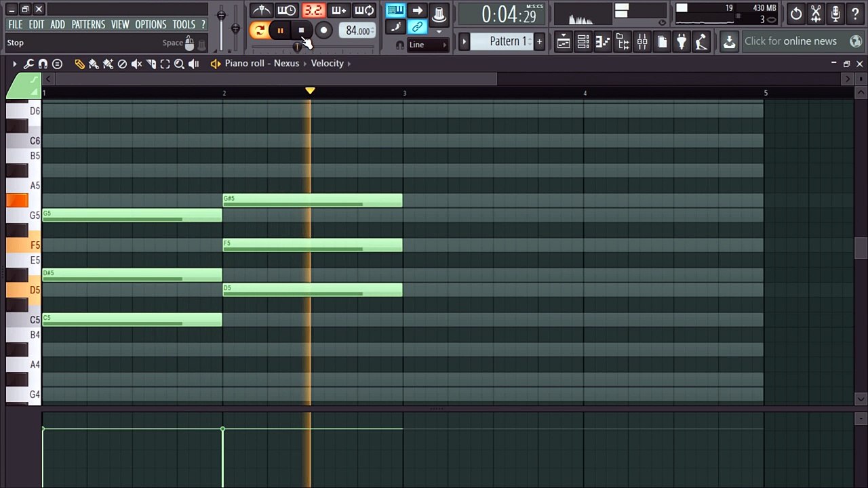The image size is (868, 488).
Task: Click the orange speaker icon before Piano roll title
Action: click(216, 64)
